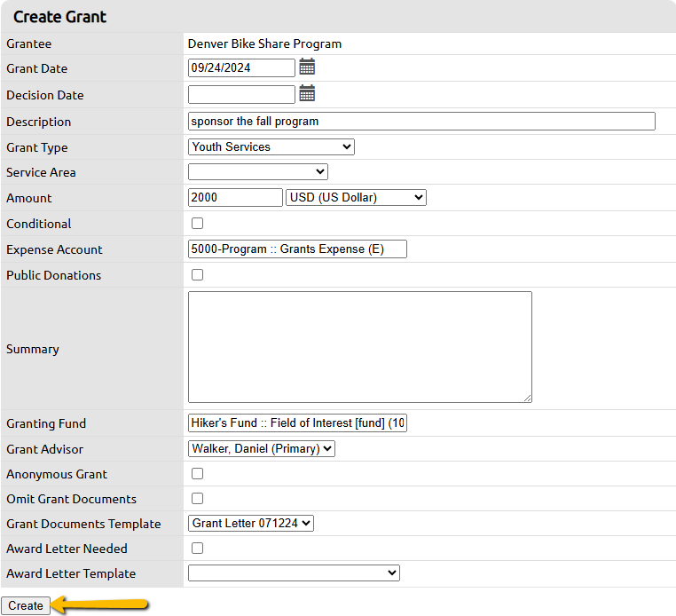
Task: Click the Description field reading sponsor the fall program
Action: point(421,122)
